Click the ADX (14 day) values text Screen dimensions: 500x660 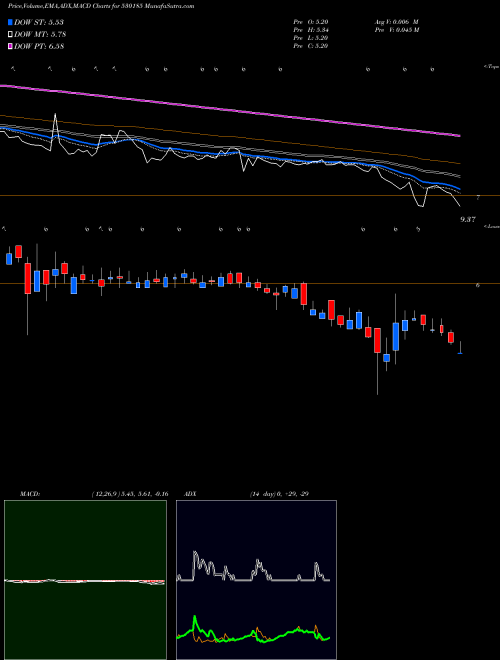pyautogui.click(x=279, y=494)
